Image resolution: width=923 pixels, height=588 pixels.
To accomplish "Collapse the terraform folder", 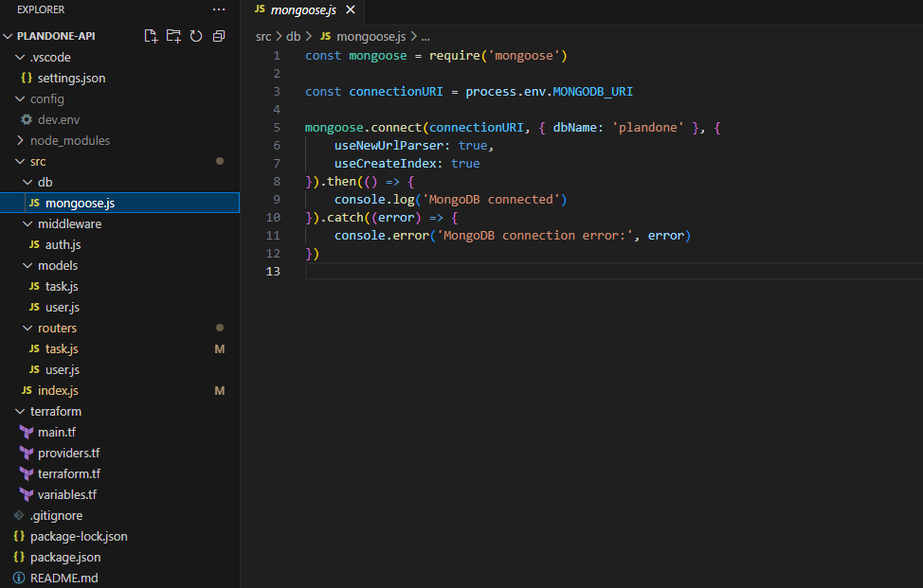I will click(x=55, y=411).
